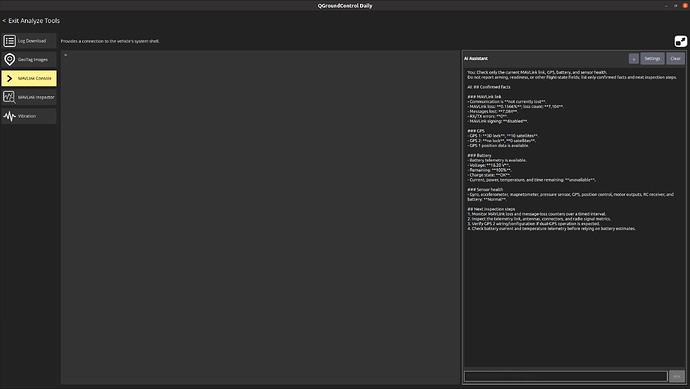Exit Analyze Tools via the back link
690x389 pixels.
(x=31, y=21)
